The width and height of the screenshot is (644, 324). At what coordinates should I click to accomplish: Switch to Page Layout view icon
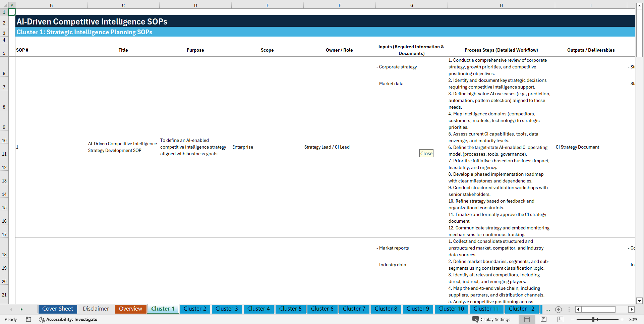pyautogui.click(x=543, y=319)
